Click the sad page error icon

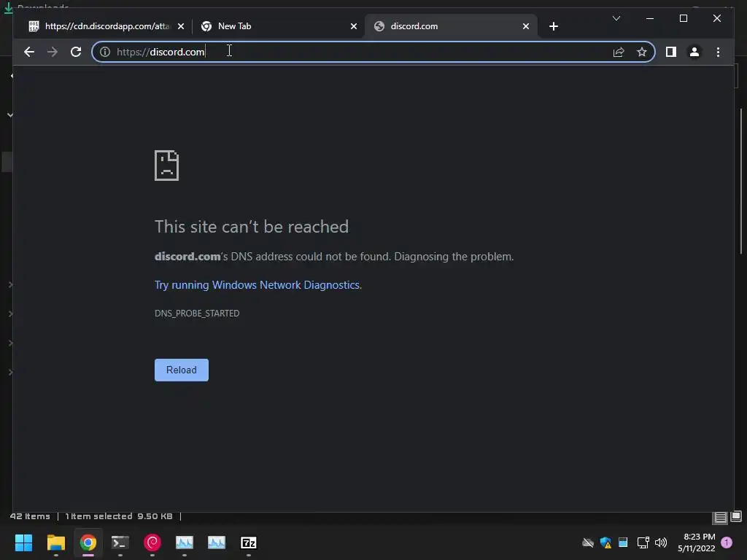(167, 166)
